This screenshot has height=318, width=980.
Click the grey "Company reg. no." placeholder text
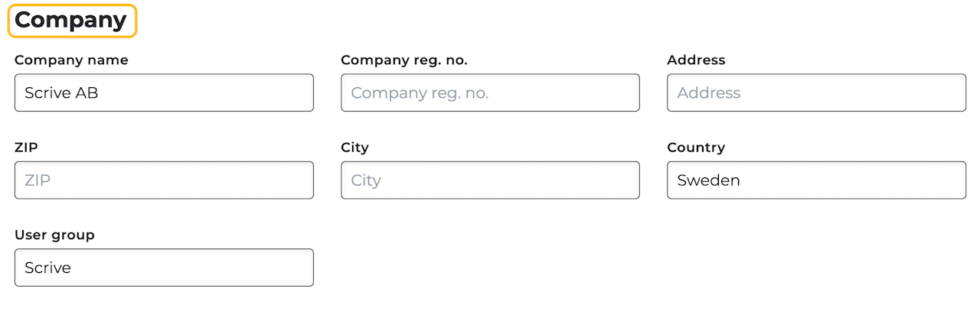[x=420, y=93]
